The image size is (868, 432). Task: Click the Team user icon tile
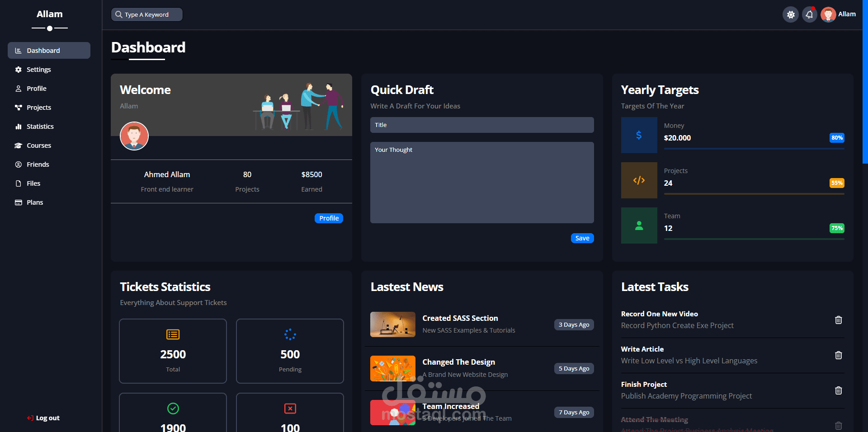(x=639, y=225)
